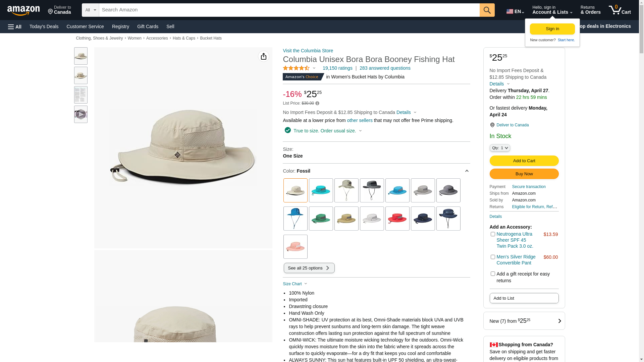This screenshot has height=362, width=644.
Task: Open the search category All dropdown
Action: pos(90,10)
